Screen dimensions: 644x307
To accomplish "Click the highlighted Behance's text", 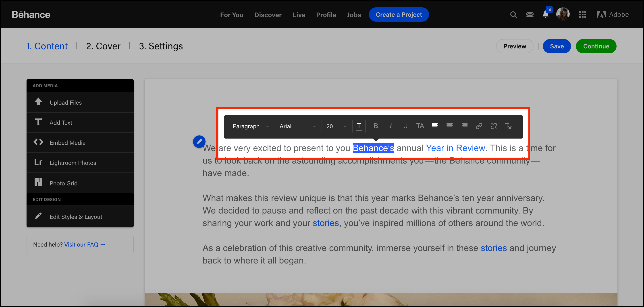I will pyautogui.click(x=373, y=148).
